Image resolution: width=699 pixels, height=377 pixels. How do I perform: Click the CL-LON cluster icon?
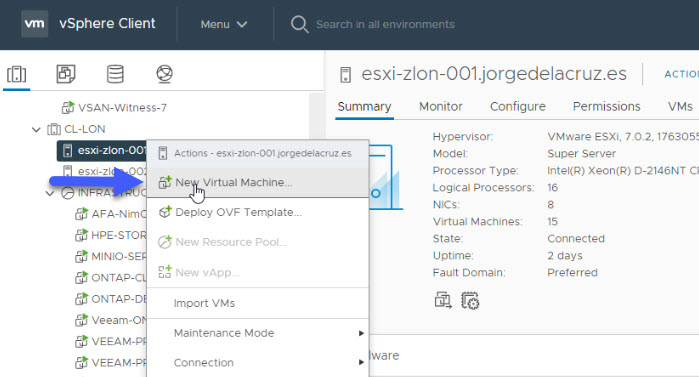54,129
